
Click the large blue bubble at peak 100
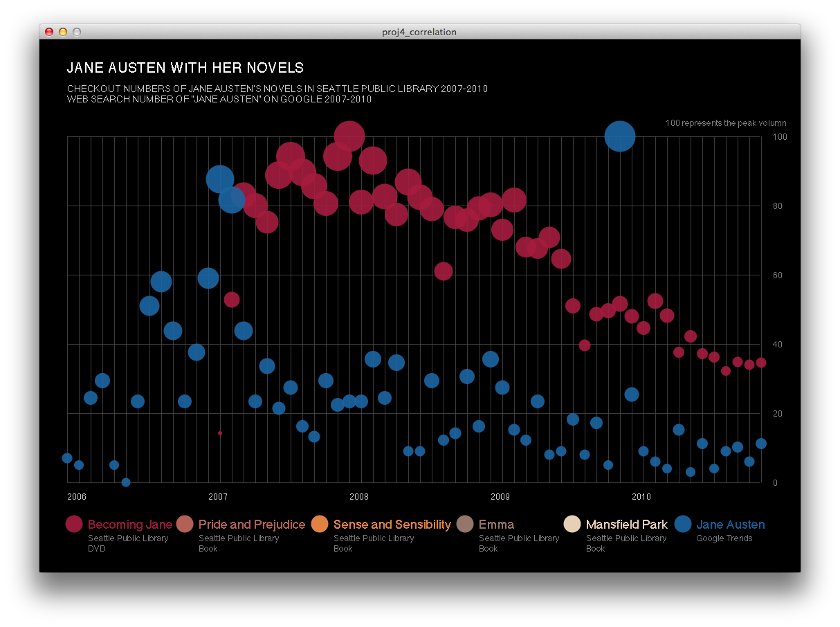(620, 136)
